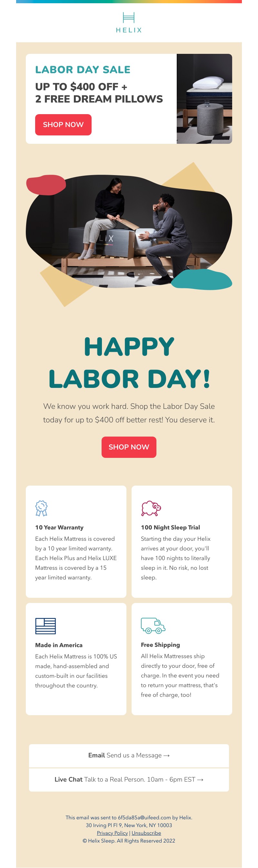Screen dimensions: 258x868
Task: Click the 100 Night Sleep Trial title
Action: pos(170,527)
